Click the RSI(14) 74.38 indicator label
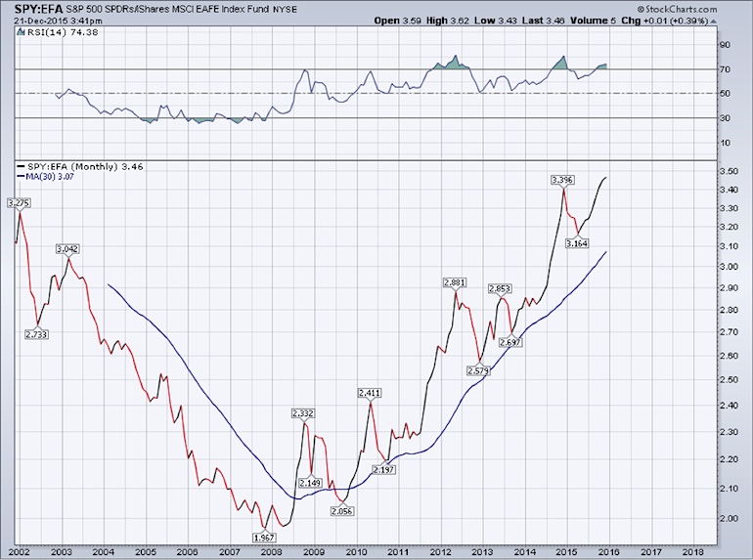The width and height of the screenshot is (753, 560). 61,32
